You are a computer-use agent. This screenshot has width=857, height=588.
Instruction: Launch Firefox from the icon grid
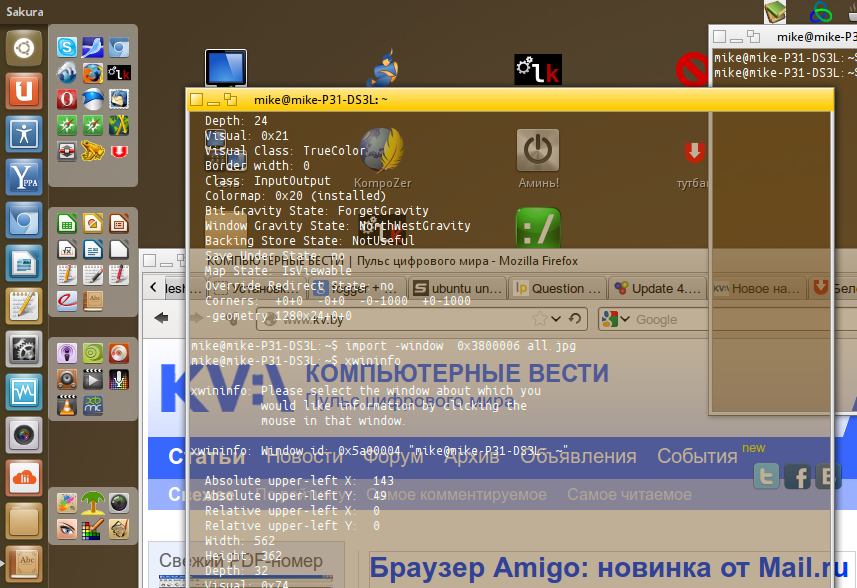93,73
